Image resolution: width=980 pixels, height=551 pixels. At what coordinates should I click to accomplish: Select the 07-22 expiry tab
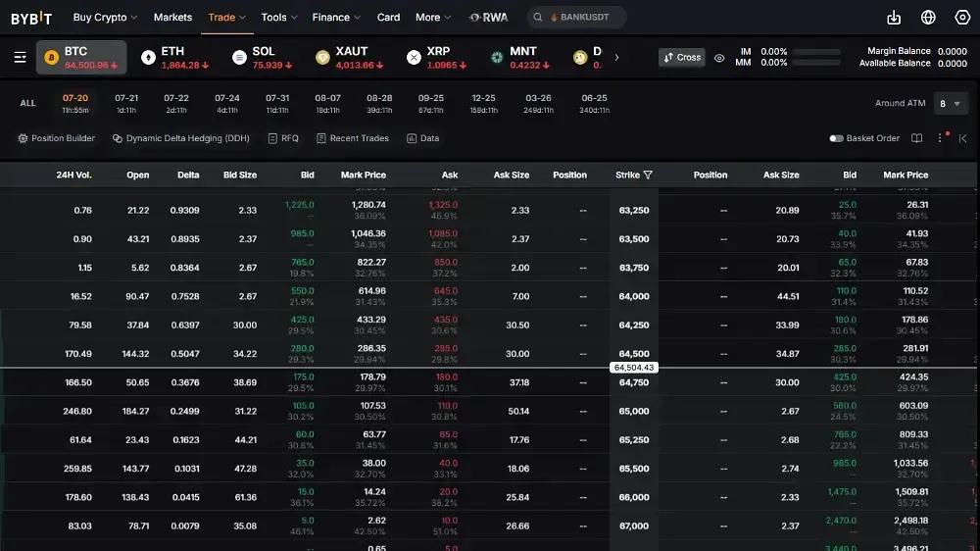click(x=176, y=104)
